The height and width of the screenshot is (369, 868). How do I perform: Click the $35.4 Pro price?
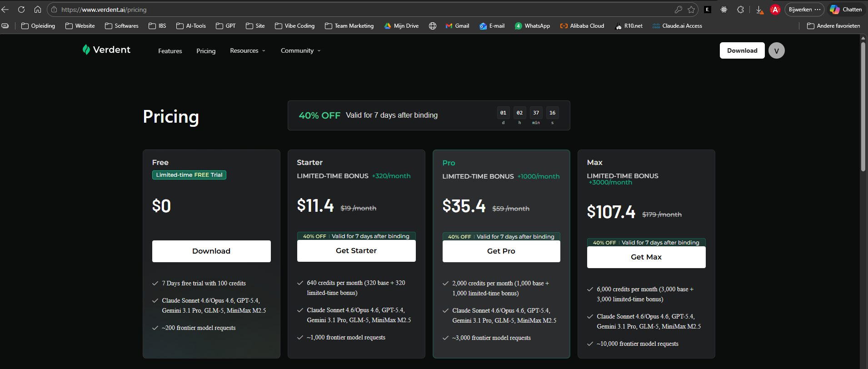pos(464,206)
